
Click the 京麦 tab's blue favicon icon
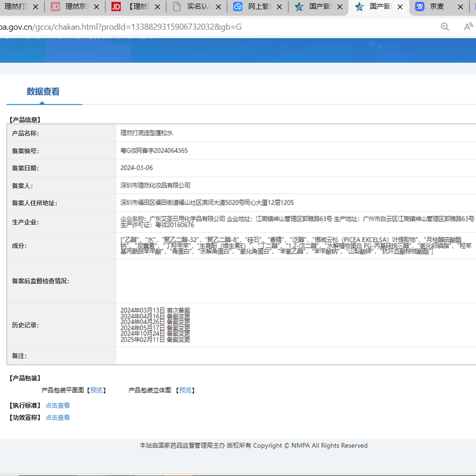pos(420,7)
